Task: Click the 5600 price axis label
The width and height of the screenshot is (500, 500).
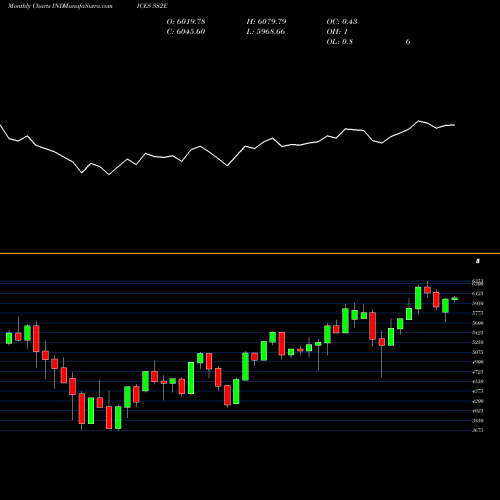Action: tap(478, 323)
